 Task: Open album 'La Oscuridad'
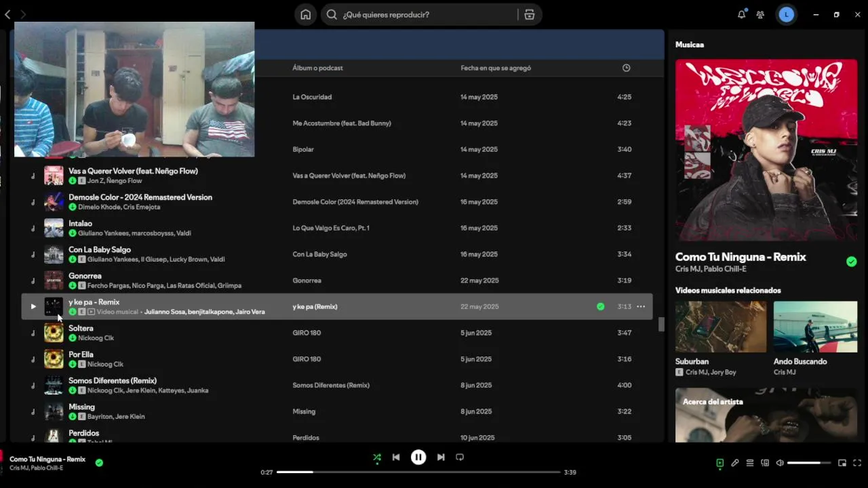pos(312,97)
